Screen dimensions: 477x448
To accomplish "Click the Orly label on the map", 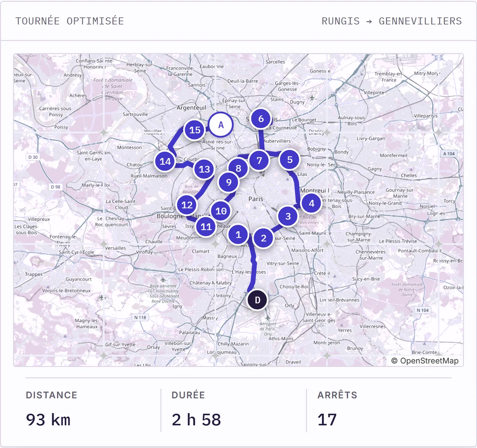I will pos(290,305).
